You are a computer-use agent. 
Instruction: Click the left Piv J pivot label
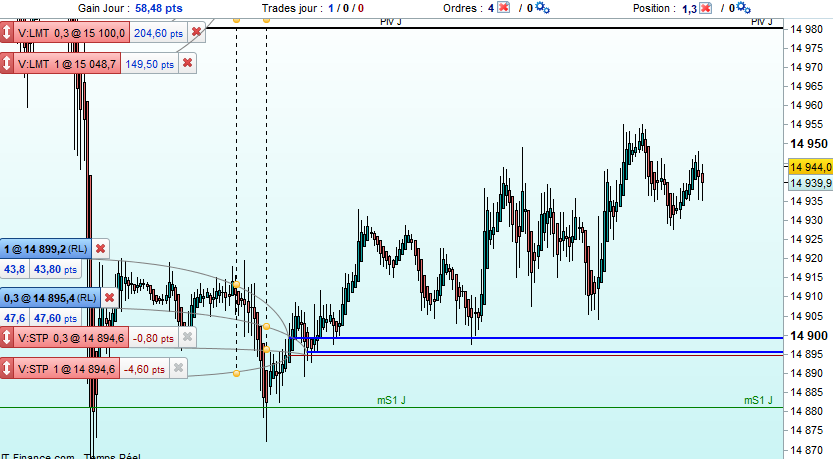point(391,21)
